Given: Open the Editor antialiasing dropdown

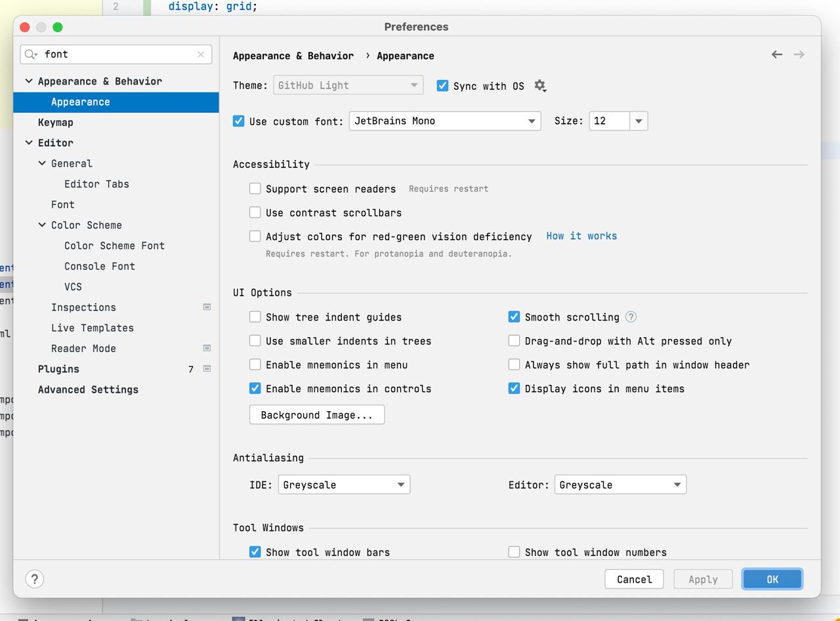Looking at the screenshot, I should tap(621, 485).
